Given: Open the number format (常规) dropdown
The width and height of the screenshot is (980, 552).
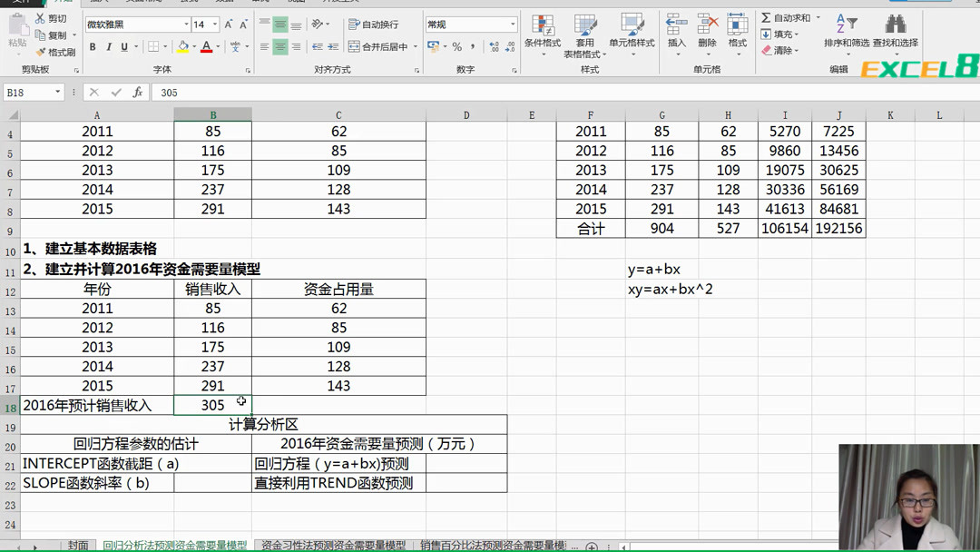Looking at the screenshot, I should click(511, 23).
